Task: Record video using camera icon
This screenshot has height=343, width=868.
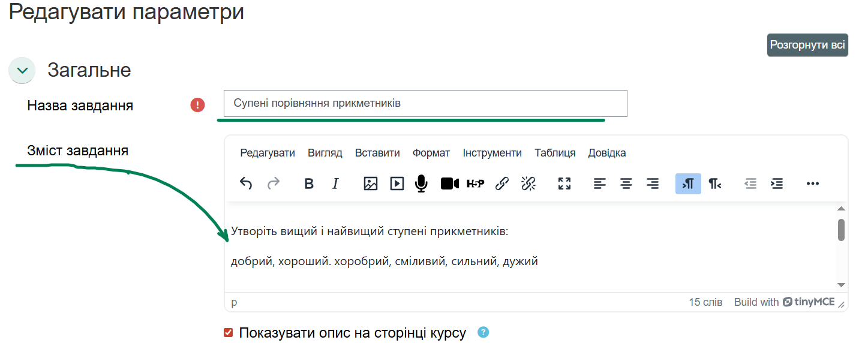Action: (x=449, y=183)
